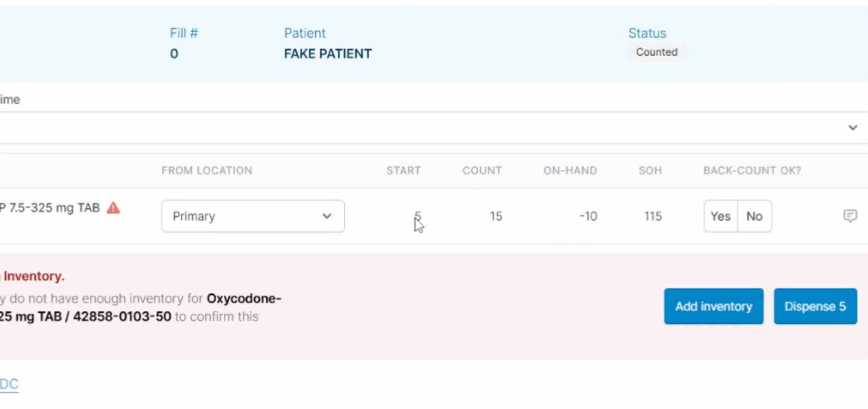This screenshot has height=409, width=868.
Task: Expand the collapsed section chevron
Action: click(852, 128)
